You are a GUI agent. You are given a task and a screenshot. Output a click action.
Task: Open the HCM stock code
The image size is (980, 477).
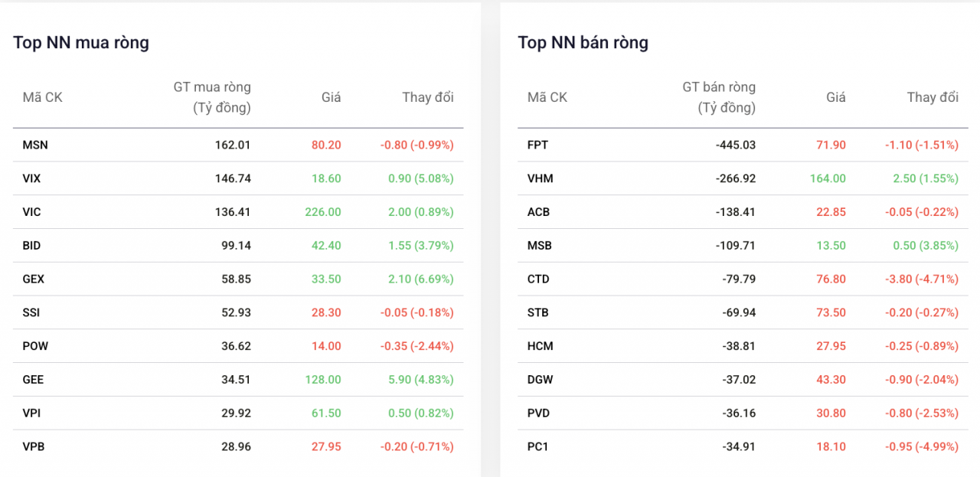pyautogui.click(x=541, y=346)
